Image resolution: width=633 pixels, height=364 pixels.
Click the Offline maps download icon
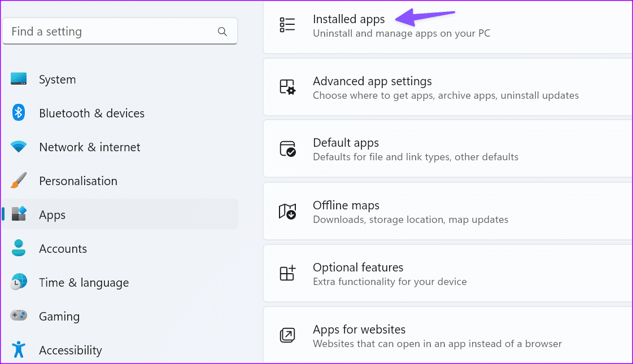pos(287,211)
